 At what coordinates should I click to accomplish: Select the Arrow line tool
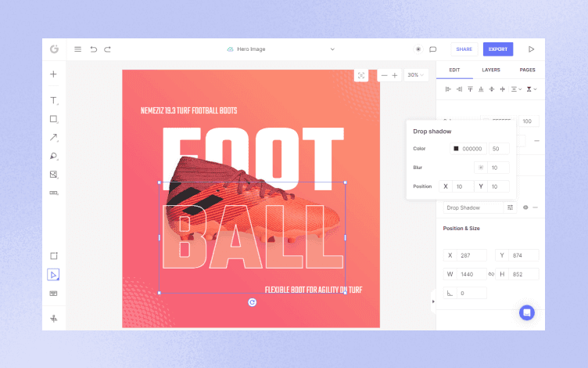coord(54,138)
